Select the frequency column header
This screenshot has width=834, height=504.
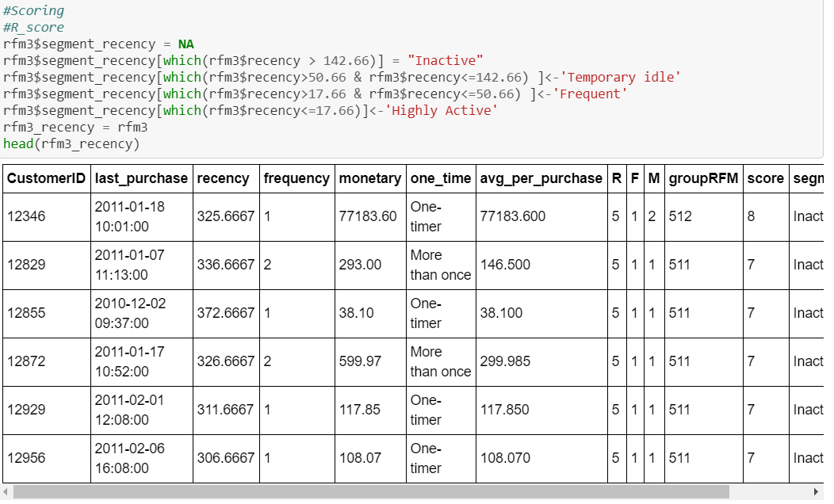(x=296, y=178)
